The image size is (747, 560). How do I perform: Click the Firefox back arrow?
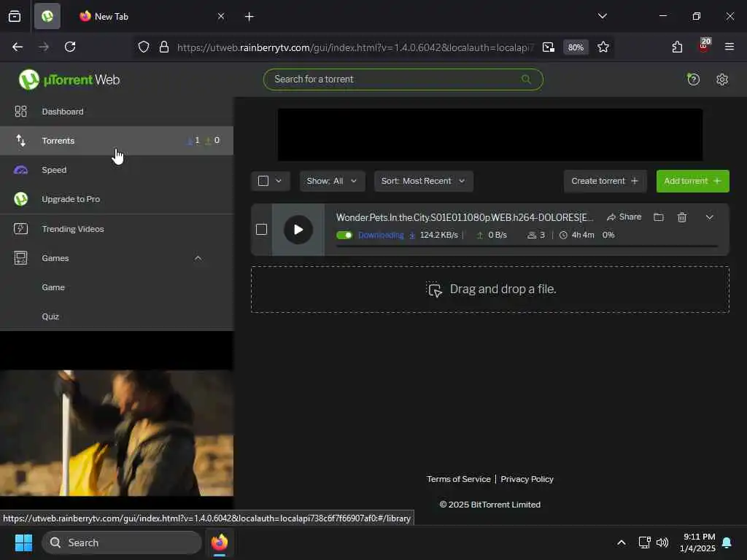(x=18, y=47)
